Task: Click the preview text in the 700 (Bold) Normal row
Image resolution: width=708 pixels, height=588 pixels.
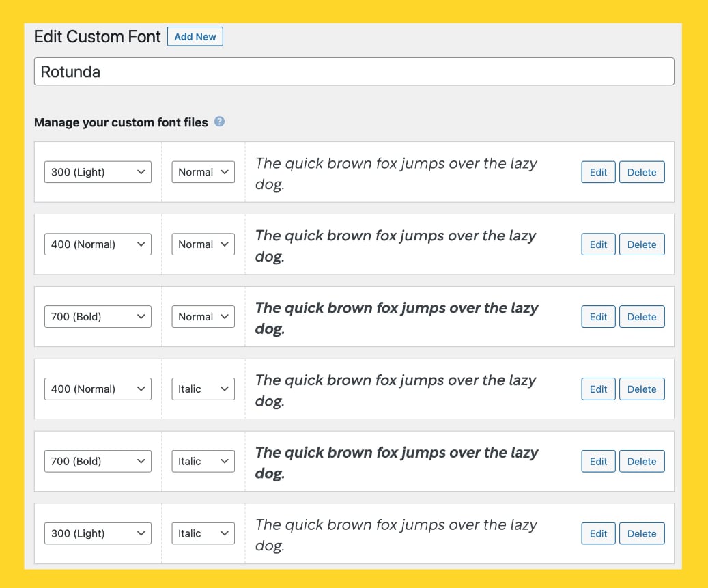Action: [397, 318]
